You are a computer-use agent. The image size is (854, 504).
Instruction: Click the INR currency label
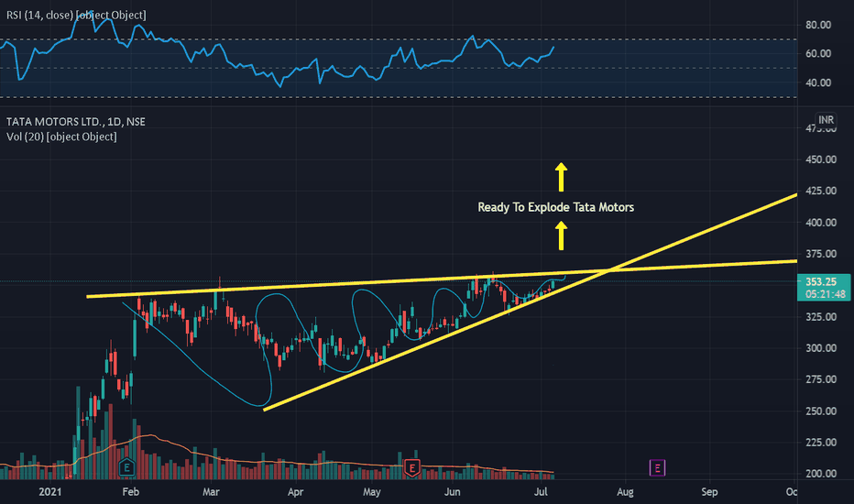826,120
